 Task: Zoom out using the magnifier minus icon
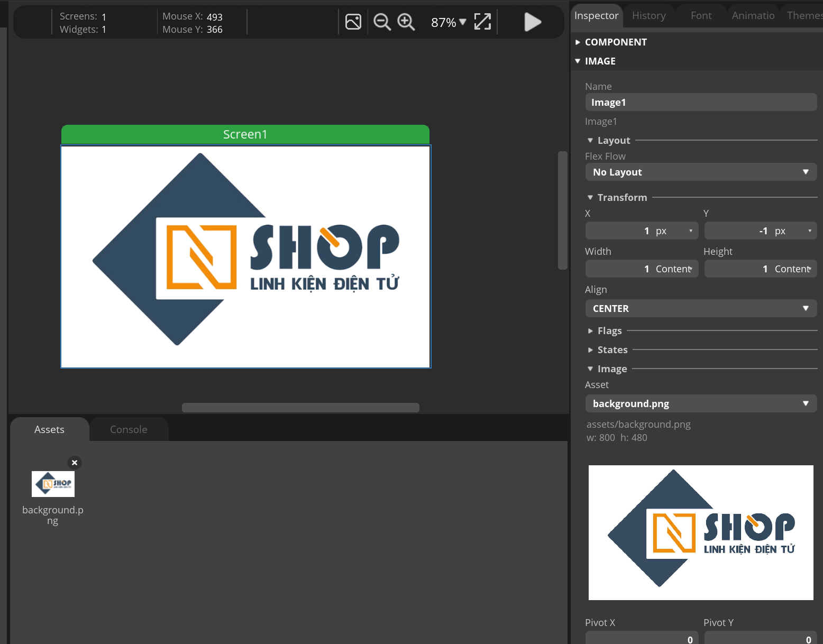pyautogui.click(x=382, y=22)
